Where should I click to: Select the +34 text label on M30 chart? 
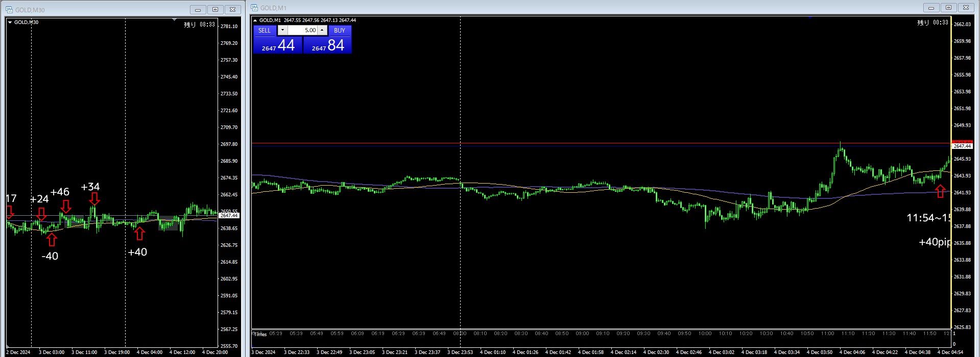pos(90,187)
